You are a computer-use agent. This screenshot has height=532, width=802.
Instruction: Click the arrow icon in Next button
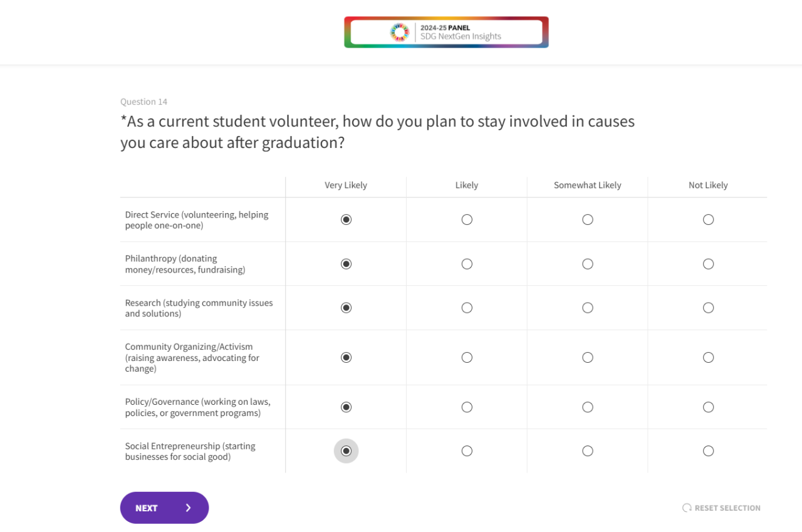point(188,508)
